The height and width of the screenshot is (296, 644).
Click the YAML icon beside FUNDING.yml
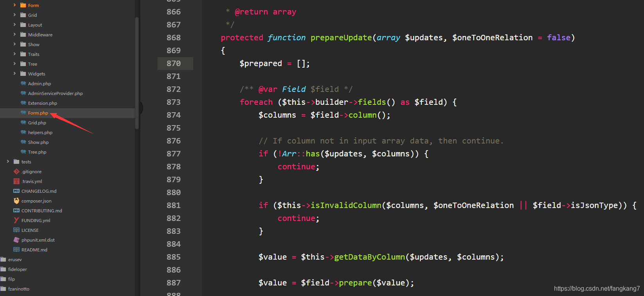pos(16,220)
